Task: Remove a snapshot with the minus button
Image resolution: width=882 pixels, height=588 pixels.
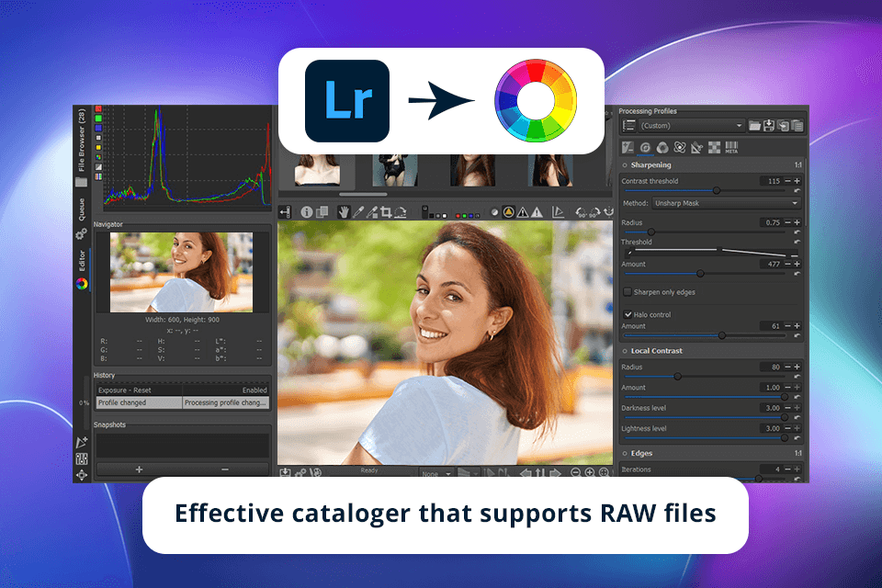Action: click(225, 469)
